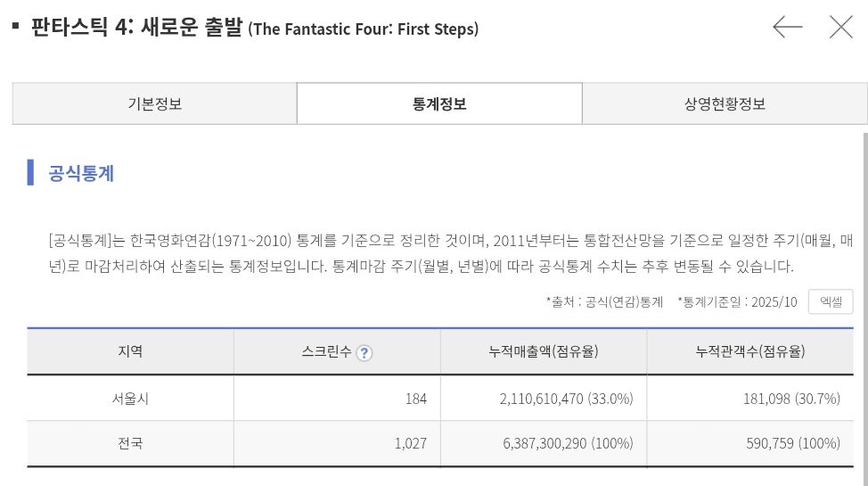Select the 통계정보 tab
The image size is (868, 486).
point(439,103)
